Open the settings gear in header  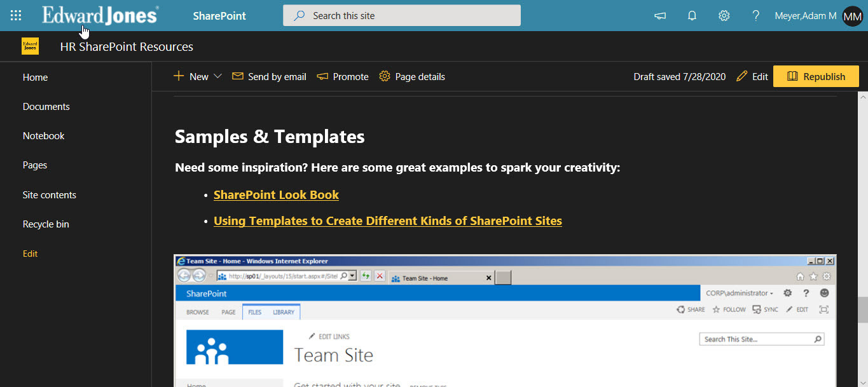pyautogui.click(x=724, y=16)
